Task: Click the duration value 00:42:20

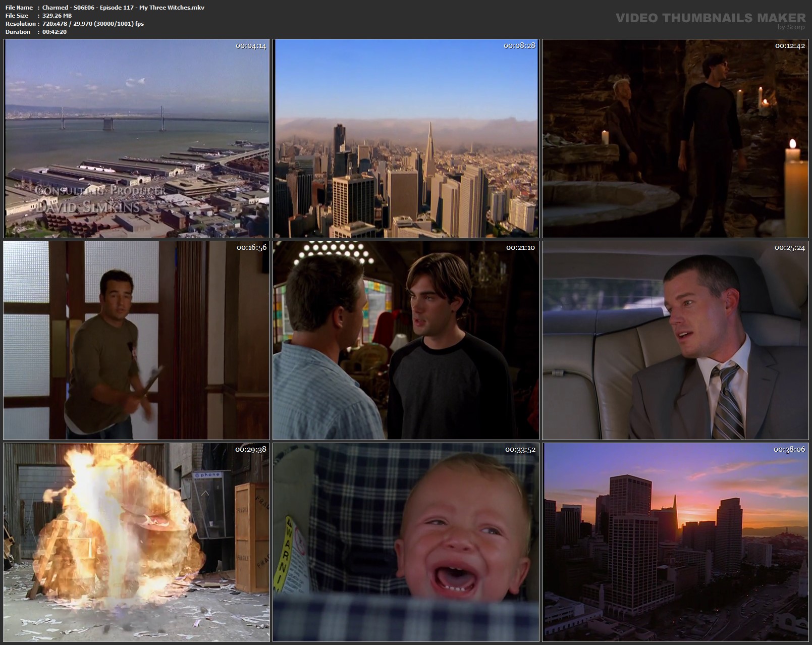Action: pyautogui.click(x=55, y=32)
